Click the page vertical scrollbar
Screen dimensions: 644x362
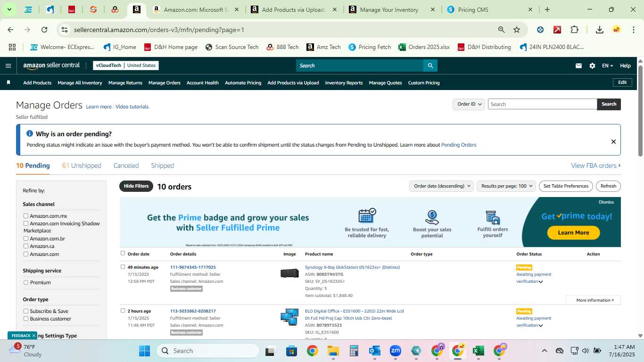tap(640, 111)
